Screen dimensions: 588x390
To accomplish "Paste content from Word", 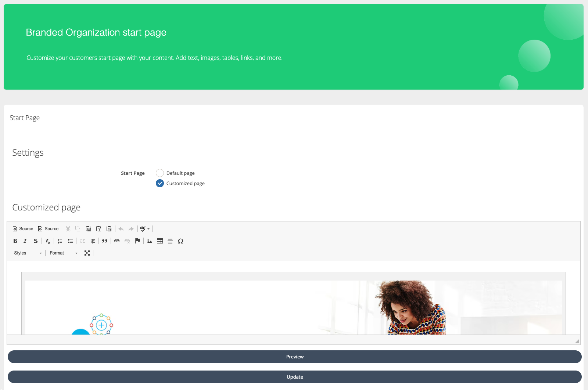I will 109,228.
